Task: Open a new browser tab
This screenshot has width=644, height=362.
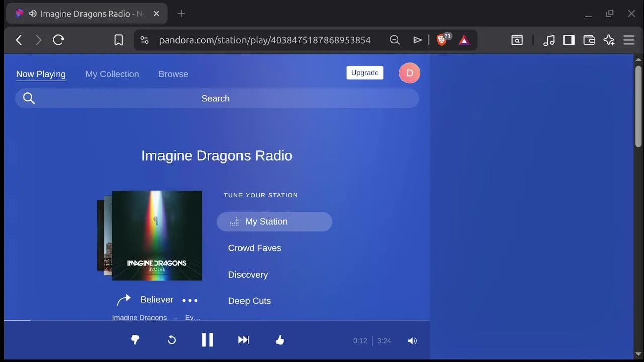Action: (x=181, y=14)
